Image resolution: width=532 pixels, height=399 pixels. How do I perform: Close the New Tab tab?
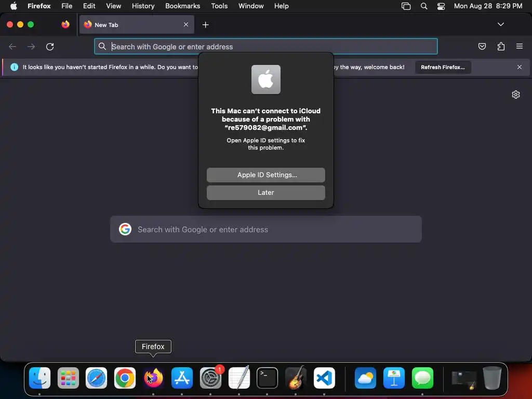tap(186, 24)
